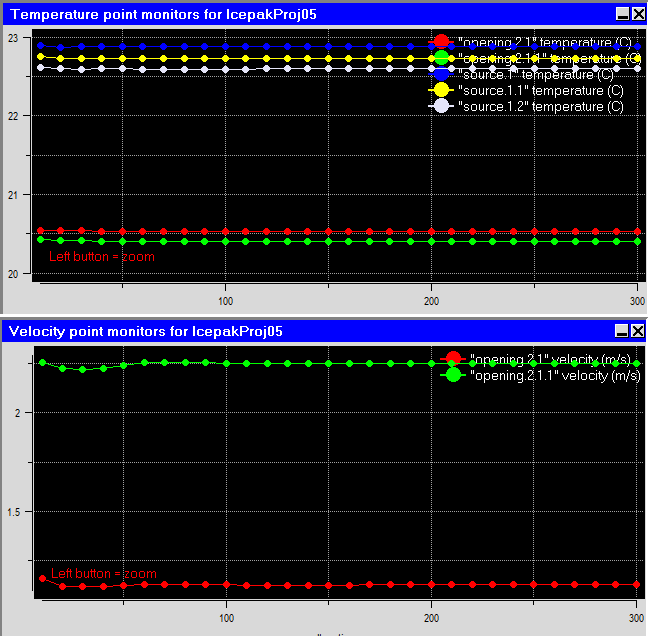648x636 pixels.
Task: Click red "opening.2.1" velocity legend marker
Action: 452,359
